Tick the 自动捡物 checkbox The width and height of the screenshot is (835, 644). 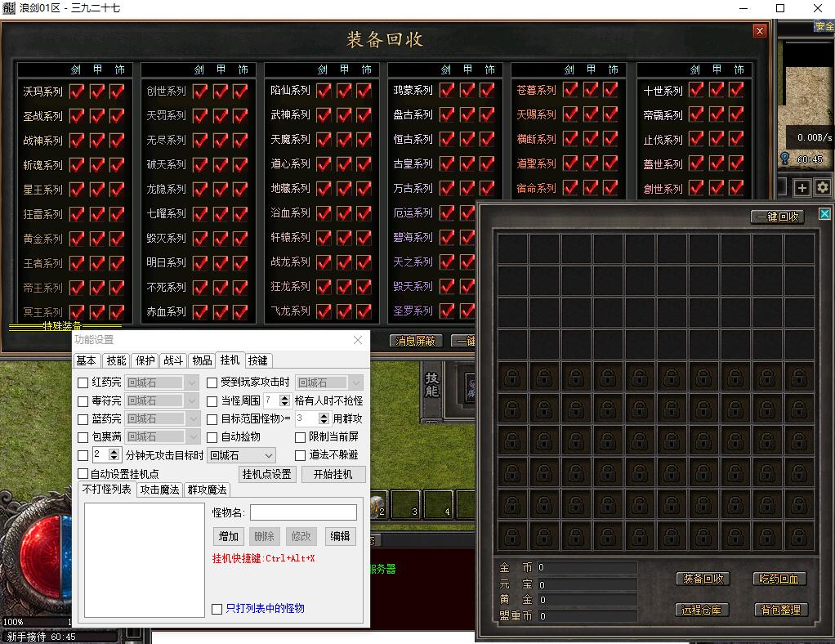212,437
